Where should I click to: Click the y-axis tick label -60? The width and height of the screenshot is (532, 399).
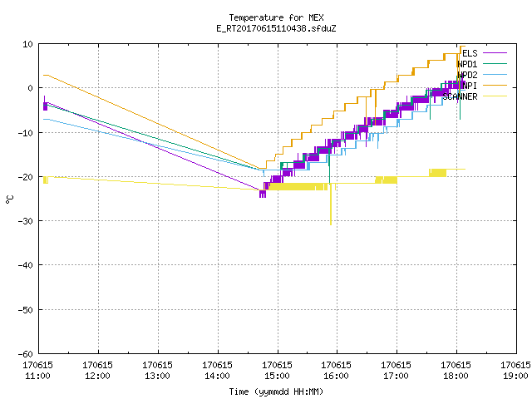pos(26,354)
